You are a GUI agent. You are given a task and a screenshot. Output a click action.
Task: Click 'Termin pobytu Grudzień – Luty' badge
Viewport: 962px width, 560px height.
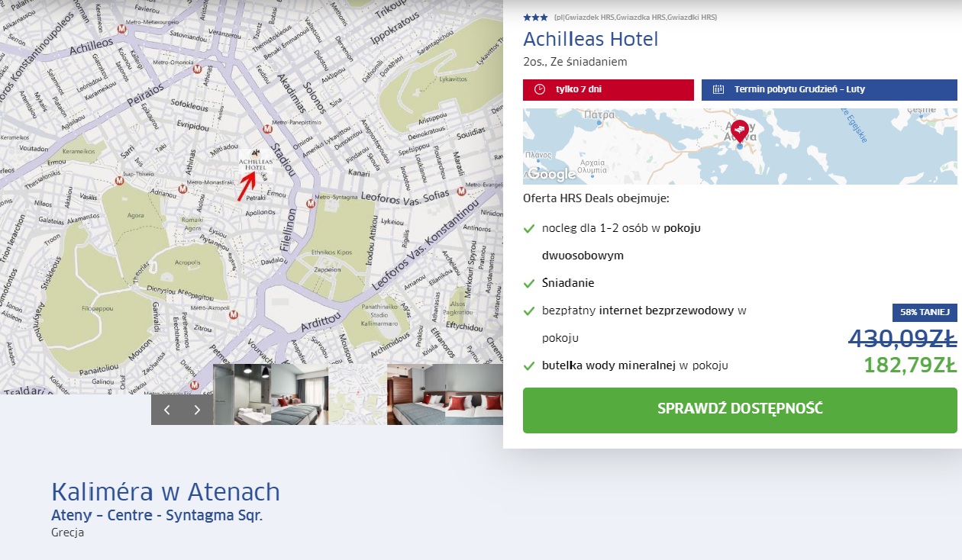tap(829, 89)
